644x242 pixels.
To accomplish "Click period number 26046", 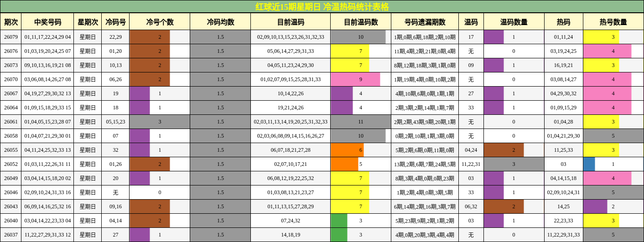I will point(11,192).
